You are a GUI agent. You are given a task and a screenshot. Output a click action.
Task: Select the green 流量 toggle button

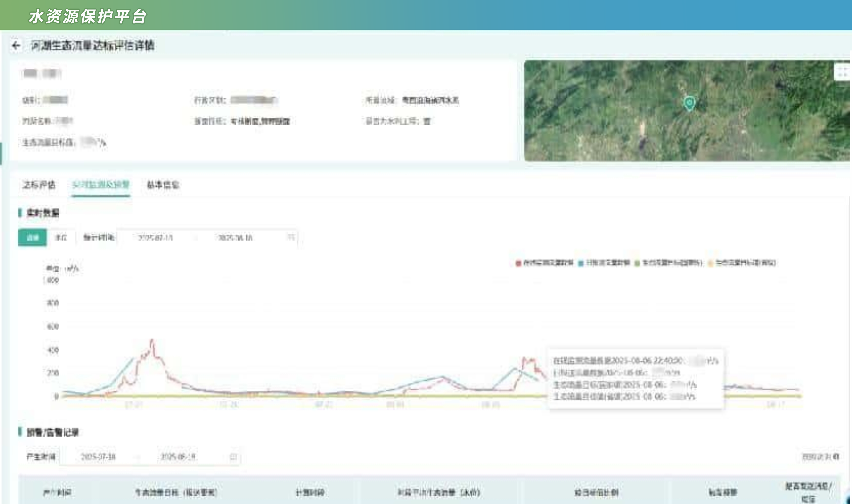pyautogui.click(x=32, y=237)
